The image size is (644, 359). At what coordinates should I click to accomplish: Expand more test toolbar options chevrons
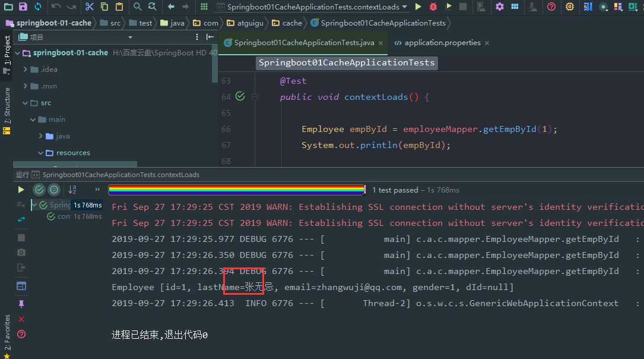point(97,190)
